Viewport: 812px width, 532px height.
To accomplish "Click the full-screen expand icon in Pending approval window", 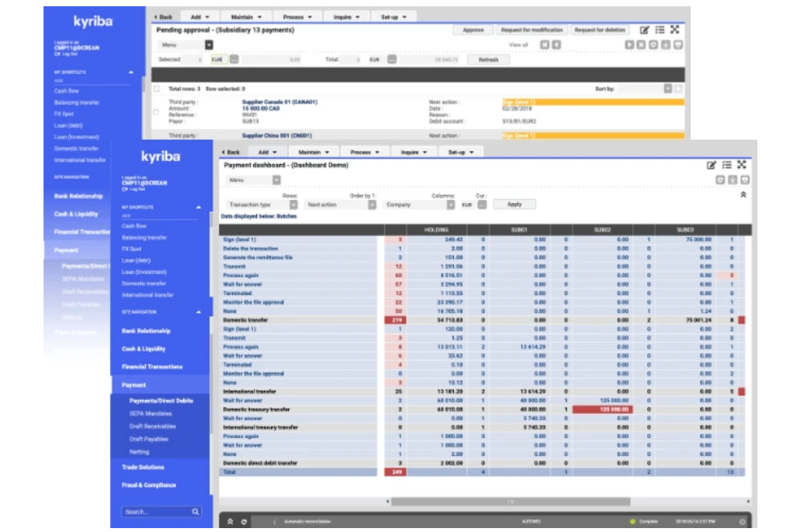I will point(675,30).
